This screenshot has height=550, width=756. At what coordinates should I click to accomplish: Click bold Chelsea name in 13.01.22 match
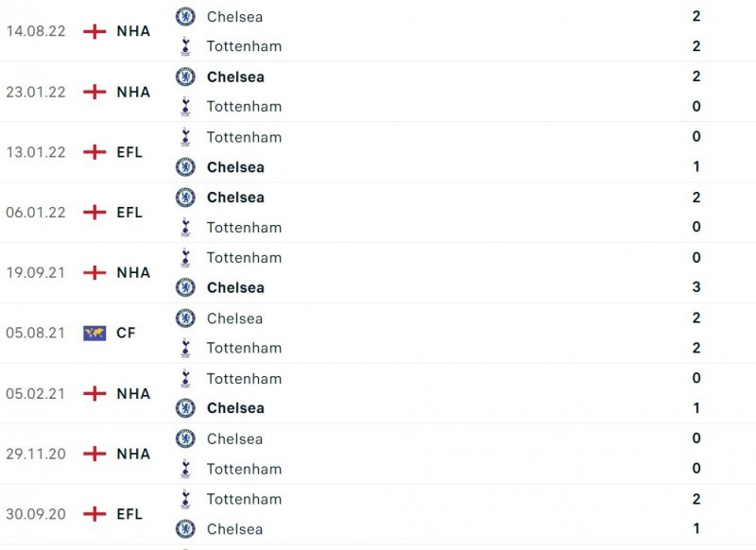click(235, 167)
